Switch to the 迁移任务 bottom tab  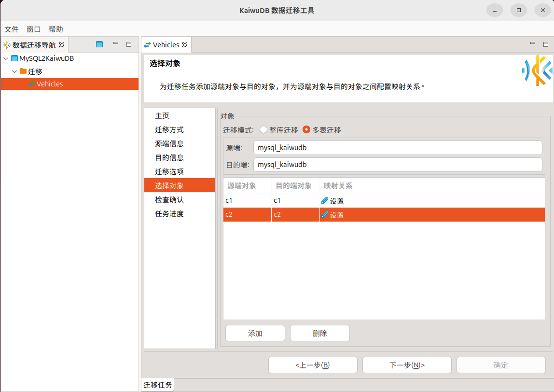(158, 385)
